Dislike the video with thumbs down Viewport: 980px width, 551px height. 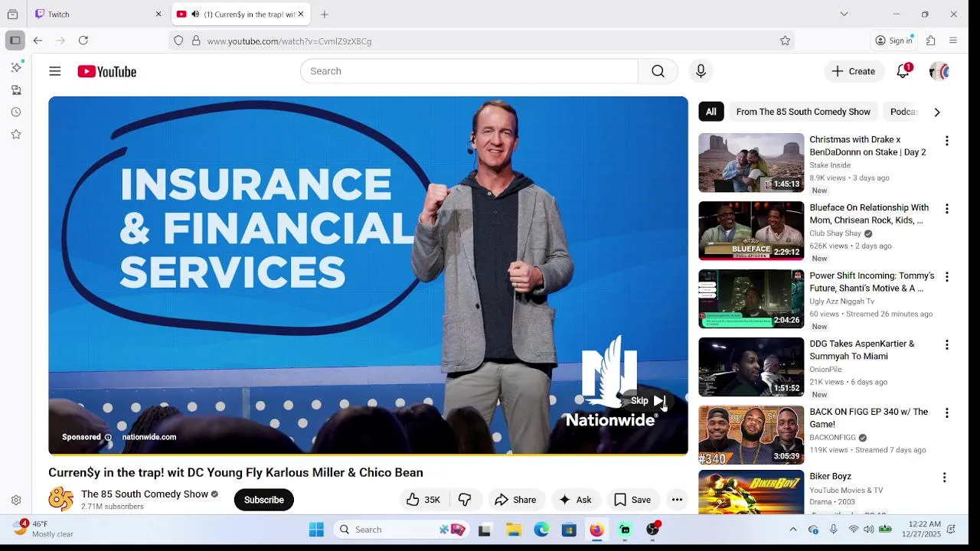pyautogui.click(x=465, y=500)
